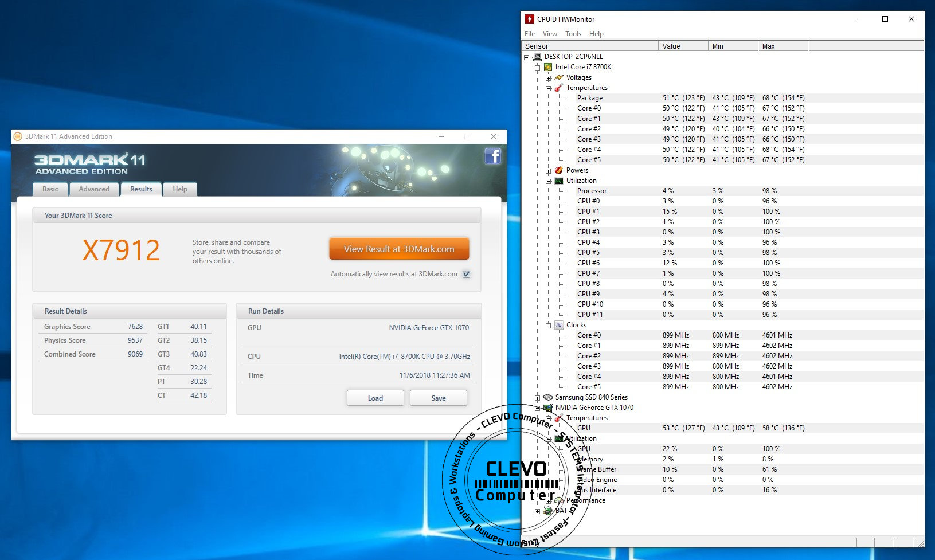This screenshot has height=560, width=935.
Task: Click the Samsung SSD 840 drive icon
Action: [x=548, y=397]
